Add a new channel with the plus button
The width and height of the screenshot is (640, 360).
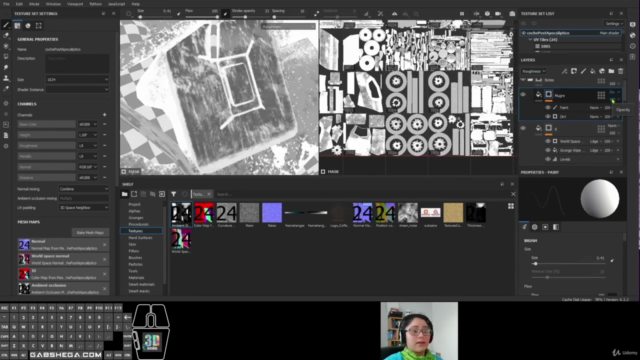pos(104,115)
